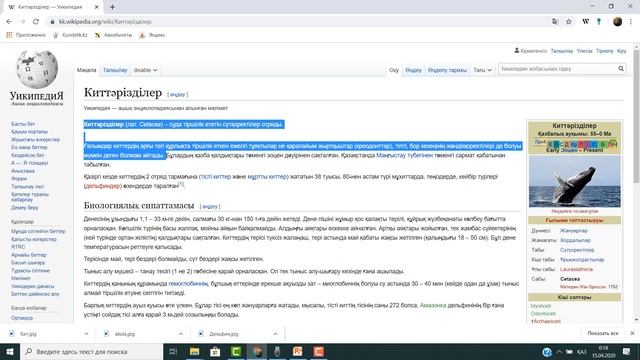Open the Тағы dropdown menu
640x360 pixels.
click(x=482, y=70)
